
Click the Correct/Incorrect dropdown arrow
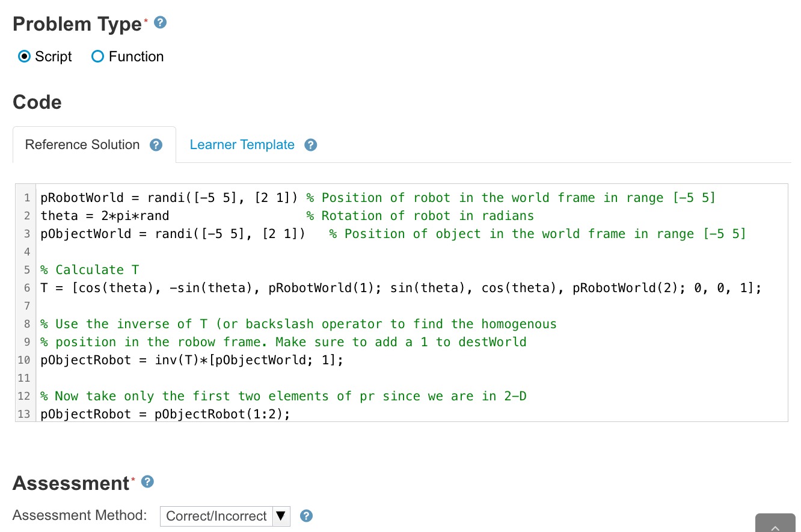[x=281, y=516]
